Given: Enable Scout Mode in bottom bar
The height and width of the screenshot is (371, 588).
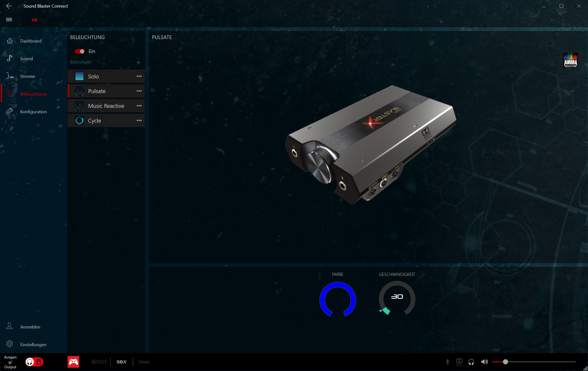Looking at the screenshot, I should pos(99,362).
